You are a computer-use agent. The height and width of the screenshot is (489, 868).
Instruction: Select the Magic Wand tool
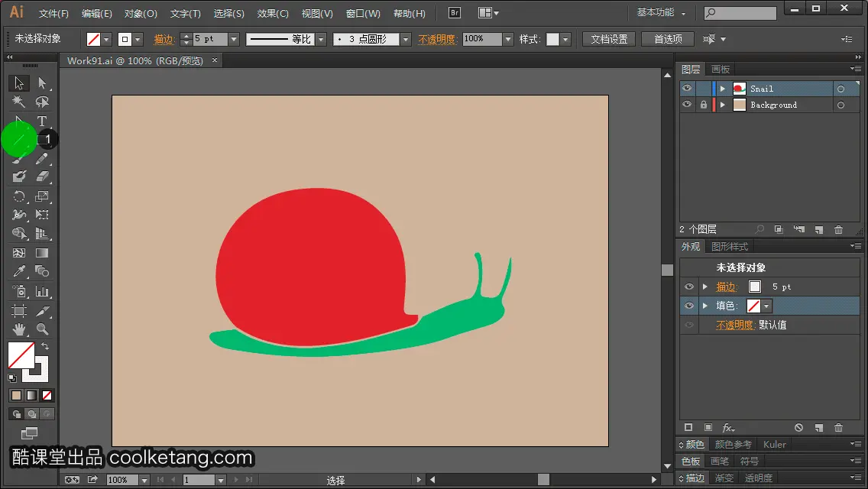click(x=19, y=102)
